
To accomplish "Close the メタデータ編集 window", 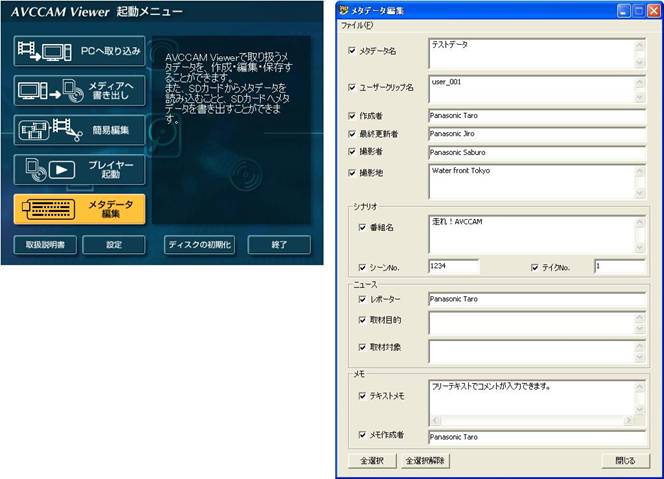I will tap(654, 11).
